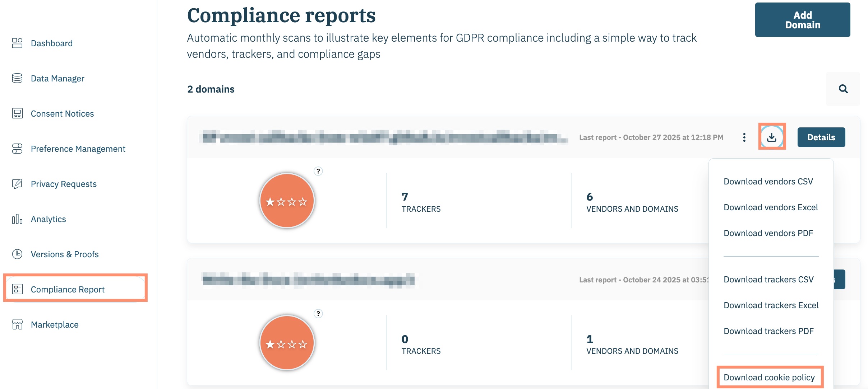Toggle the download dropdown button
868x389 pixels.
772,137
